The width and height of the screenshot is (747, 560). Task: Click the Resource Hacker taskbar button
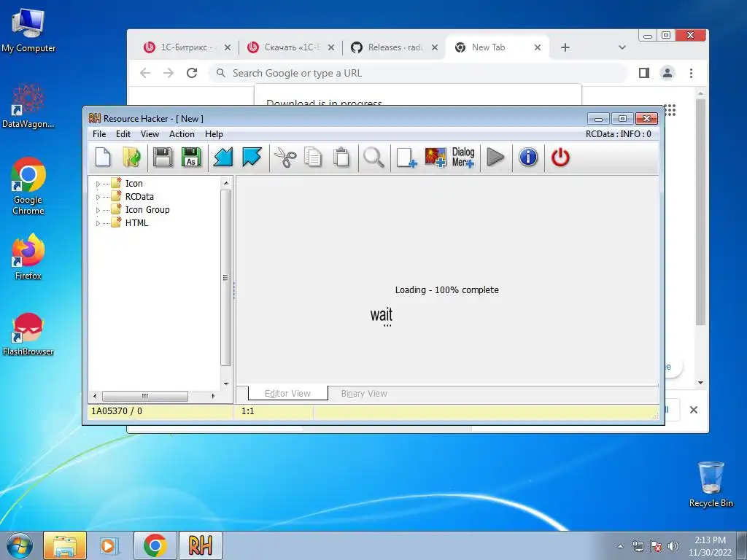click(200, 545)
